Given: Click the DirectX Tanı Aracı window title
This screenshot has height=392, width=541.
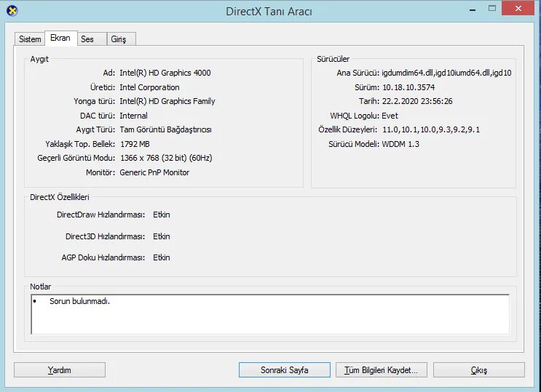Looking at the screenshot, I should point(269,12).
